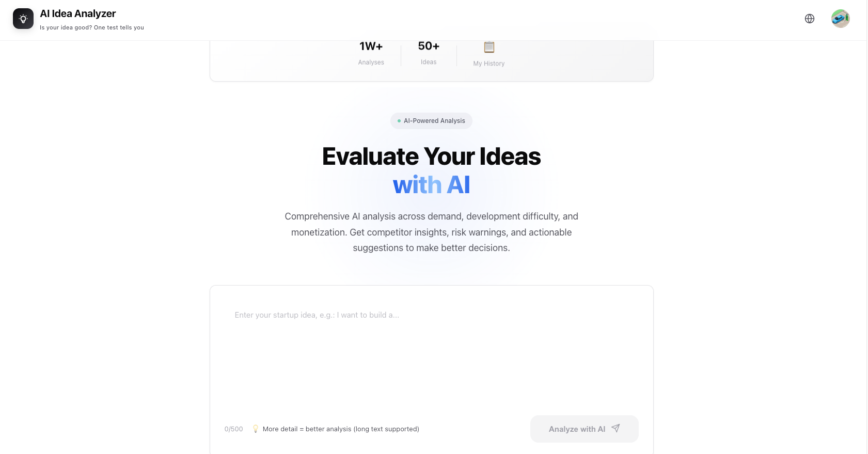Click the AI-Powered Analysis badge
The height and width of the screenshot is (454, 868).
tap(431, 120)
